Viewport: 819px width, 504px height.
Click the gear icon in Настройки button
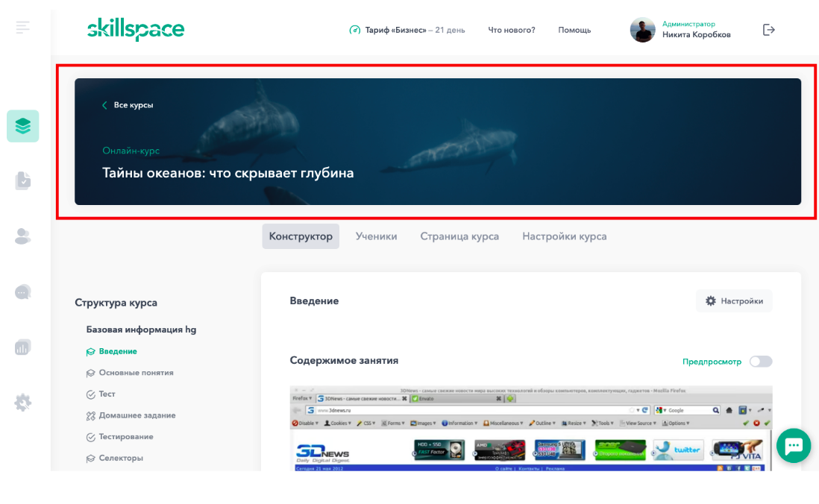(x=710, y=300)
